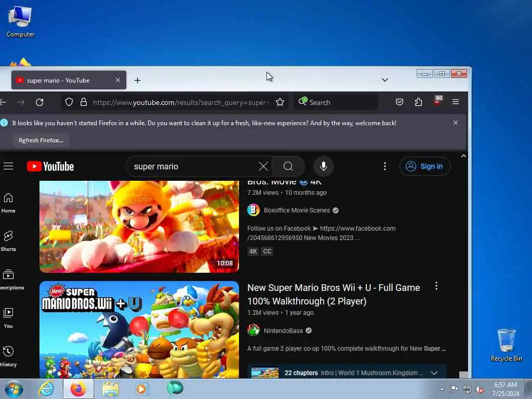Screen dimensions: 532x399
Task: Open the Windows Start menu
Action: tap(14, 389)
